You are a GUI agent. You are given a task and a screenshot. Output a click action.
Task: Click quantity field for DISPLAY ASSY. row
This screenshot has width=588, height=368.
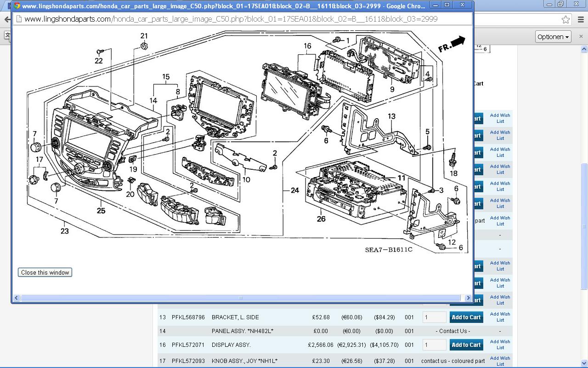435,345
